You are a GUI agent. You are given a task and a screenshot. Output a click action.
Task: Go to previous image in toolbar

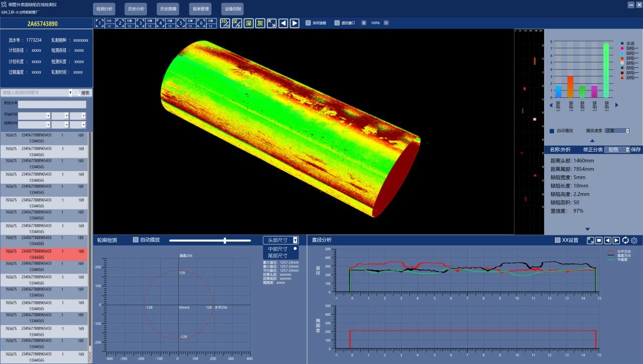[x=283, y=23]
